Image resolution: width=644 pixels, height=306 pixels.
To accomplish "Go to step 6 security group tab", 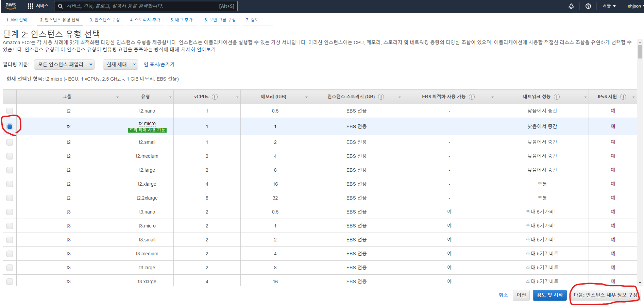I will pos(220,20).
